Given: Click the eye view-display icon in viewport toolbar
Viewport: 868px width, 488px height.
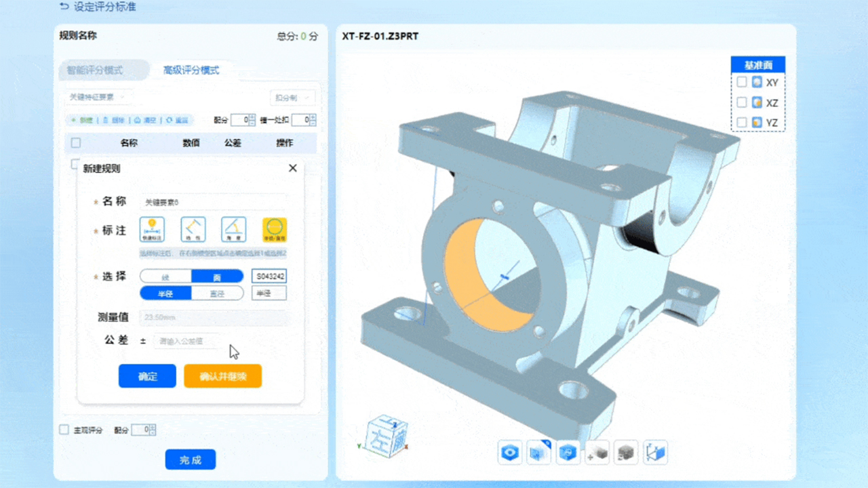Looking at the screenshot, I should 510,452.
